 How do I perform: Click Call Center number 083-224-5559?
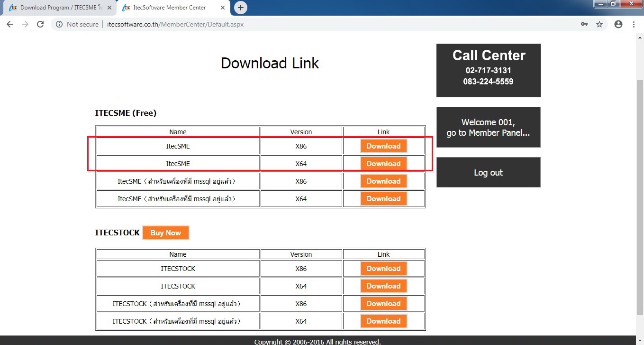click(488, 81)
